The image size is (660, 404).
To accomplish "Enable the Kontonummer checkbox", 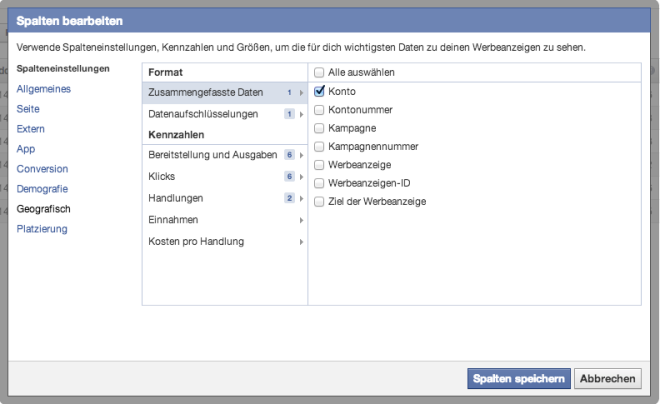I will pos(319,110).
